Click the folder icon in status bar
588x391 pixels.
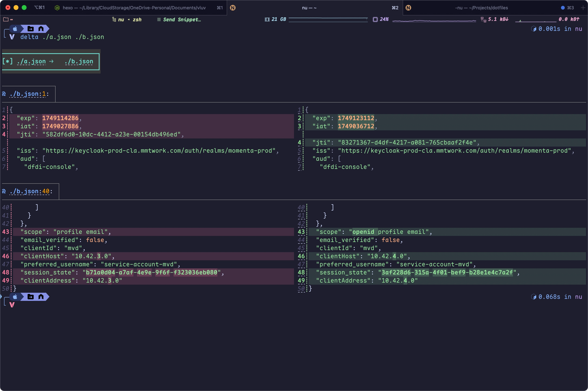pyautogui.click(x=6, y=19)
